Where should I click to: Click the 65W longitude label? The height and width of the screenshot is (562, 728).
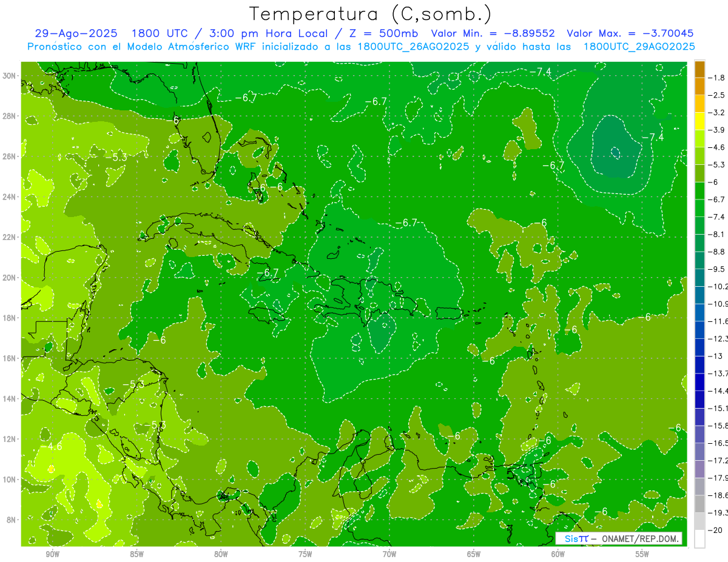click(x=474, y=555)
